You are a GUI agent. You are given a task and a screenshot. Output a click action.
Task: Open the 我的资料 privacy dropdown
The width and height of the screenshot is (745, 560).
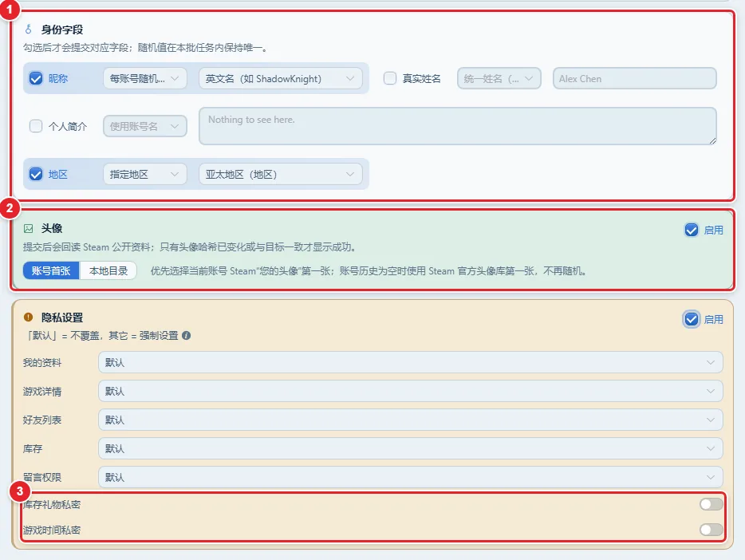pyautogui.click(x=411, y=362)
